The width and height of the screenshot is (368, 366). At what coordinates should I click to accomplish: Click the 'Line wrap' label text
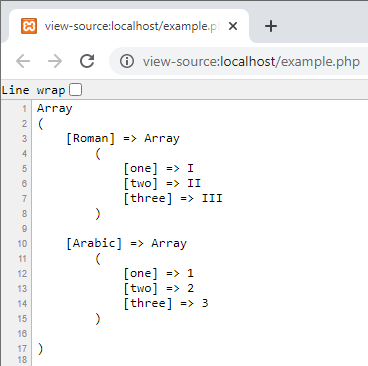tap(33, 90)
